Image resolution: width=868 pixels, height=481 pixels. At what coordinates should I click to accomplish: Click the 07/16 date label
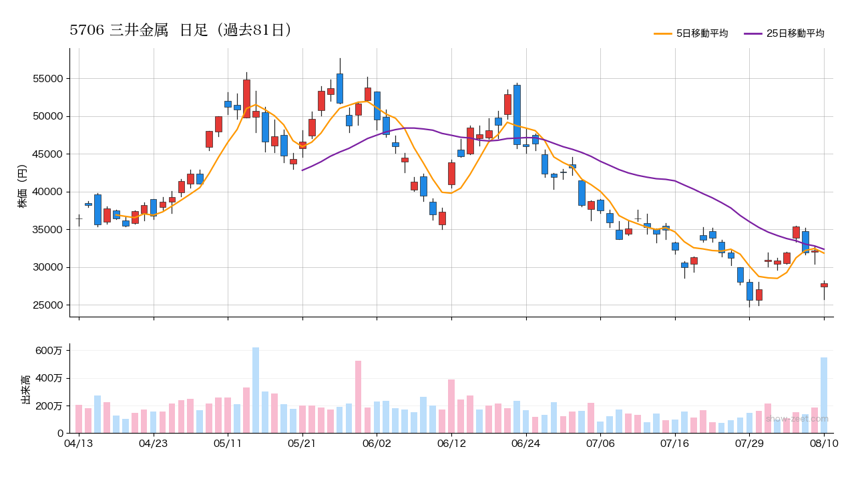click(675, 444)
